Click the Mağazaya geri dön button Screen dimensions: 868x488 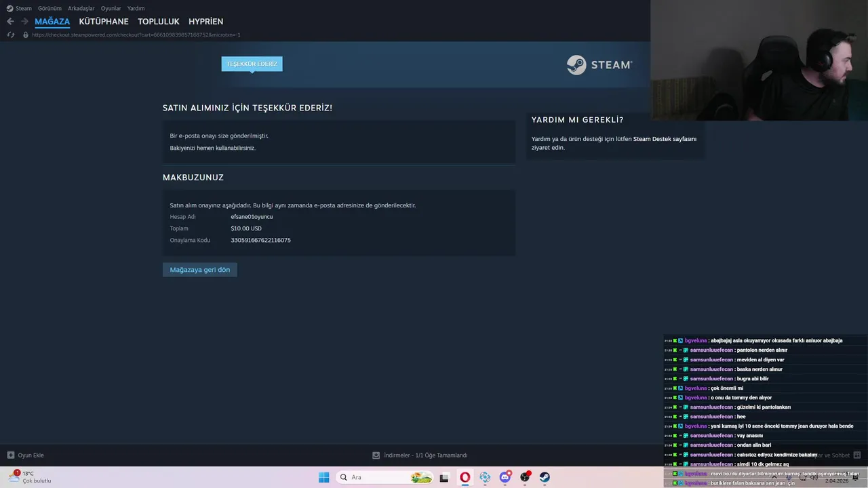click(200, 270)
